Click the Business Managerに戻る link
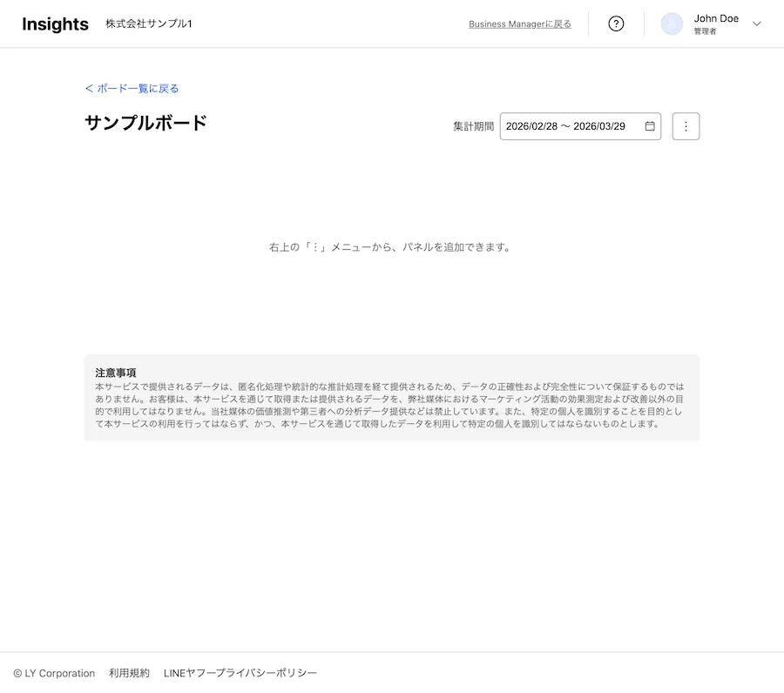The height and width of the screenshot is (693, 784). click(520, 24)
